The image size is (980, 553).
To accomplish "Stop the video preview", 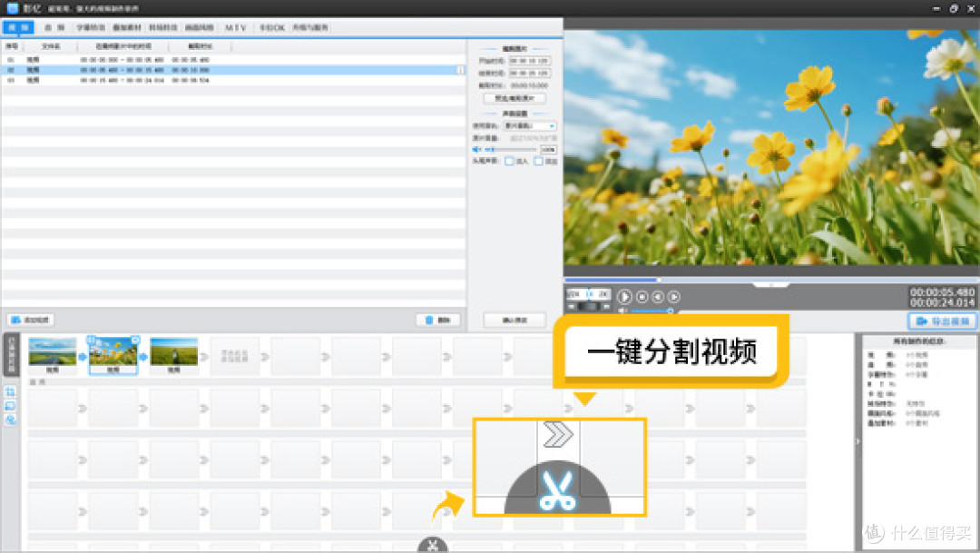I will pyautogui.click(x=642, y=297).
